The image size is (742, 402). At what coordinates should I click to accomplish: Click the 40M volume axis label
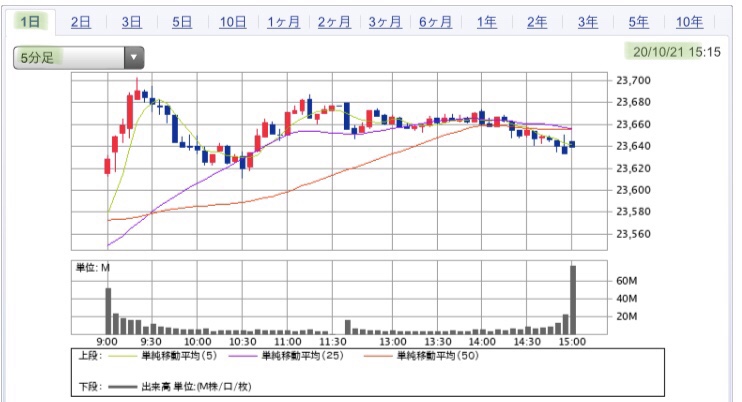click(x=627, y=298)
